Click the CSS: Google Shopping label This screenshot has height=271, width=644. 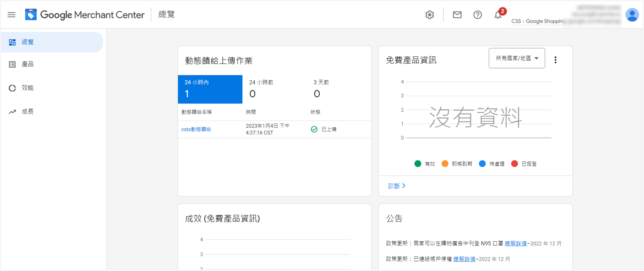click(x=537, y=21)
